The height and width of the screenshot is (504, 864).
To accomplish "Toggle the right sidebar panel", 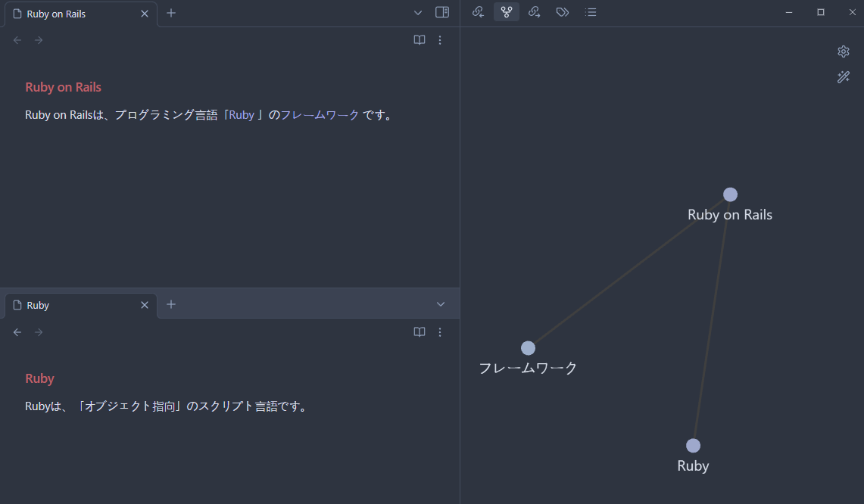I will tap(442, 13).
